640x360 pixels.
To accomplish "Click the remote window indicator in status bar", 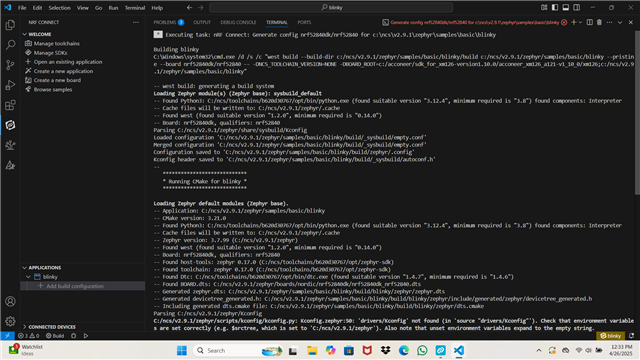I will point(7,336).
